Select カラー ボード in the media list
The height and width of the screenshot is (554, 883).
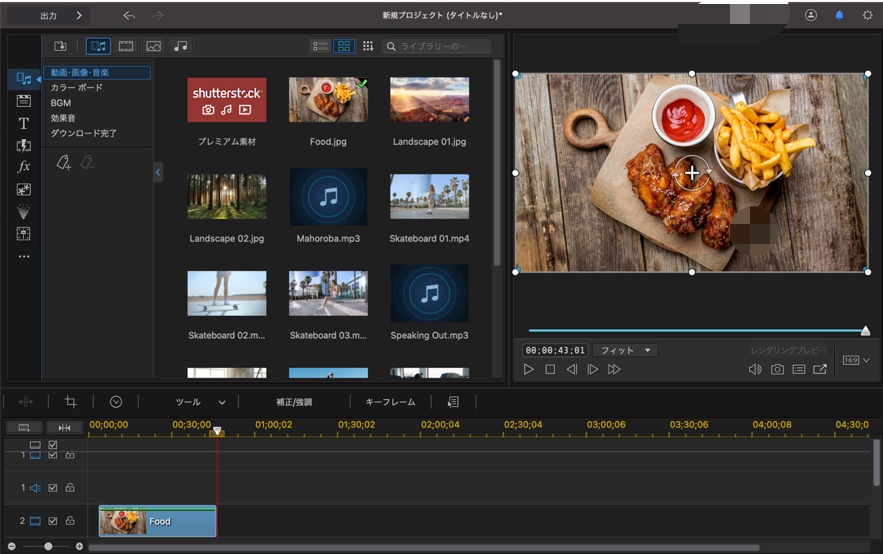point(77,88)
